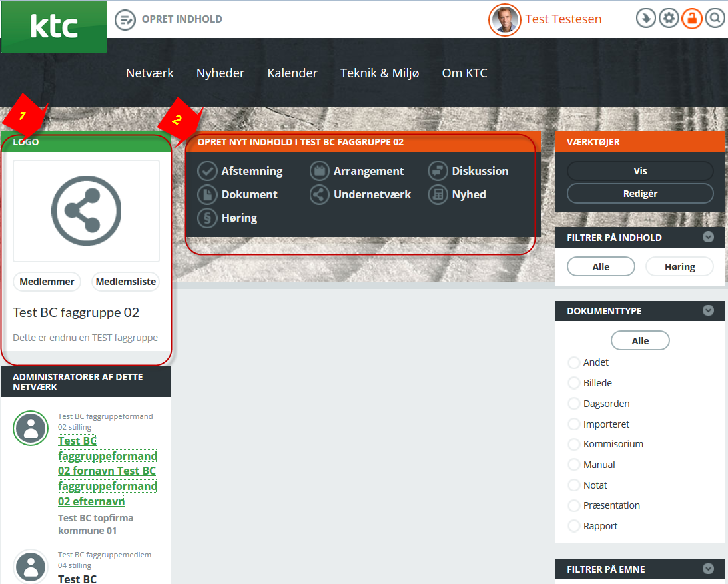Create a new Afstemning
Viewport: 728px width, 584px height.
click(252, 171)
